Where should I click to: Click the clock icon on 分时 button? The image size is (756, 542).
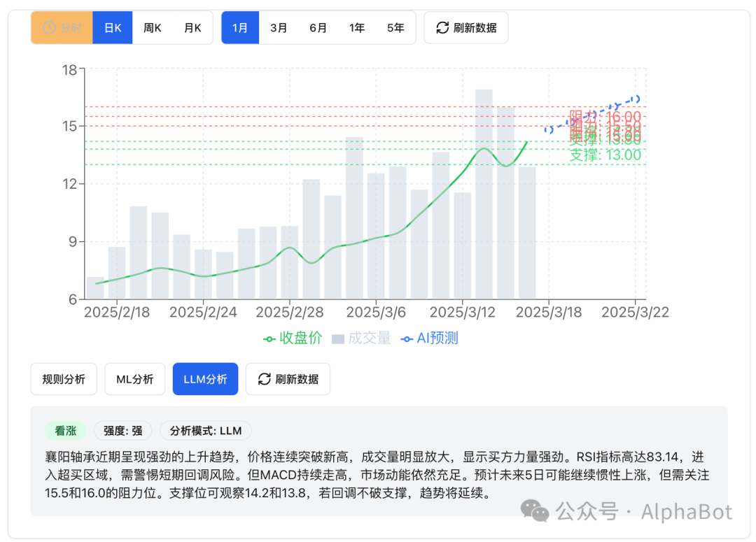pos(48,27)
